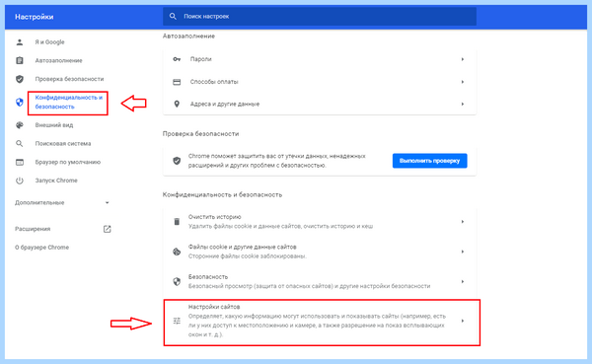Open the Расширения link

point(33,229)
